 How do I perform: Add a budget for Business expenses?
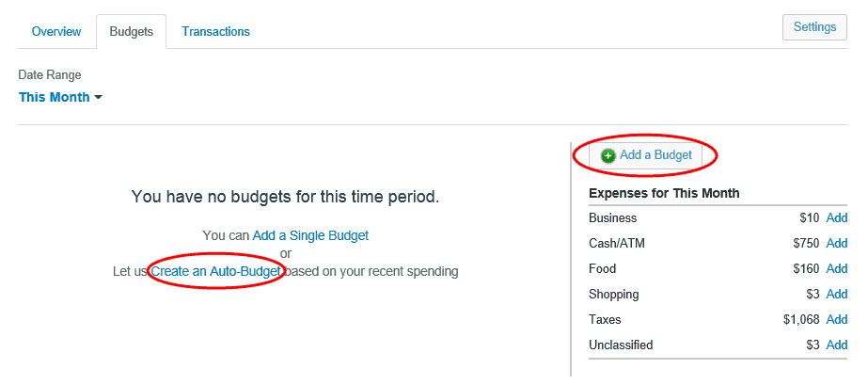coord(836,218)
